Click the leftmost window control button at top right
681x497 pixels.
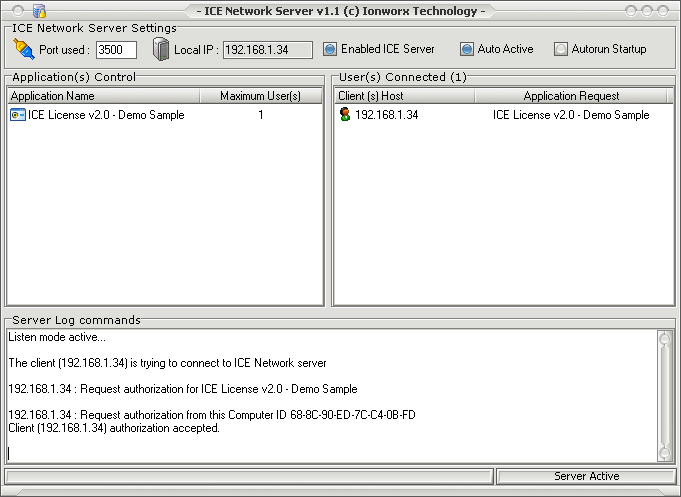click(x=631, y=10)
